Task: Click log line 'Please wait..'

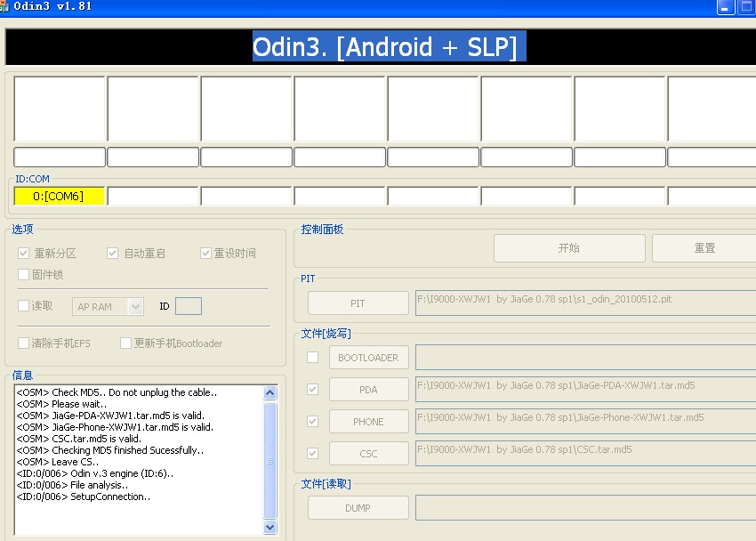Action: tap(61, 404)
